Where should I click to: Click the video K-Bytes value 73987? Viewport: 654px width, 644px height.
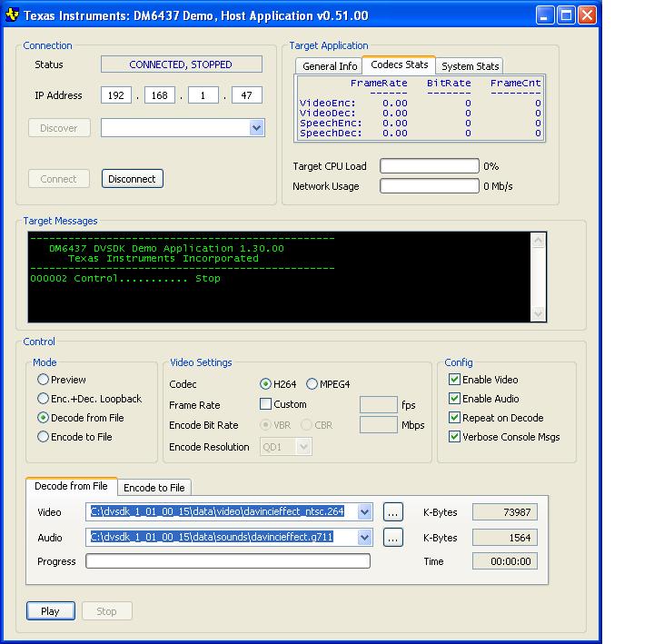(x=505, y=512)
